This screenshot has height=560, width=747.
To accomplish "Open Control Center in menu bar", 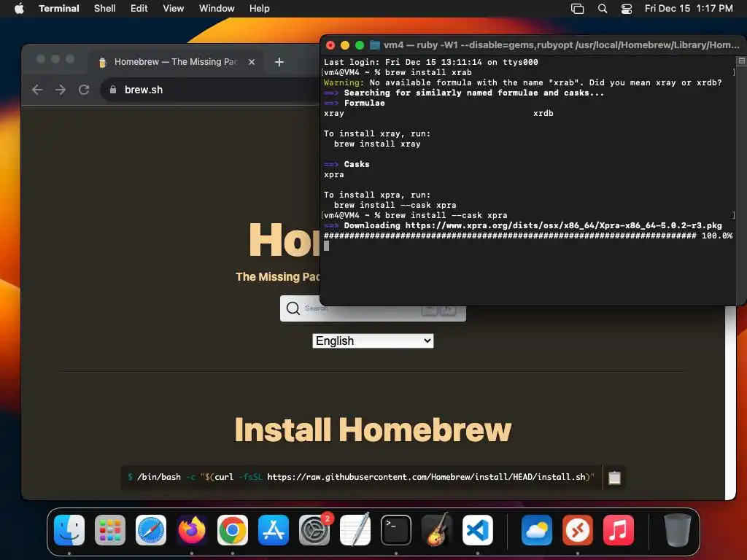I will 627,8.
